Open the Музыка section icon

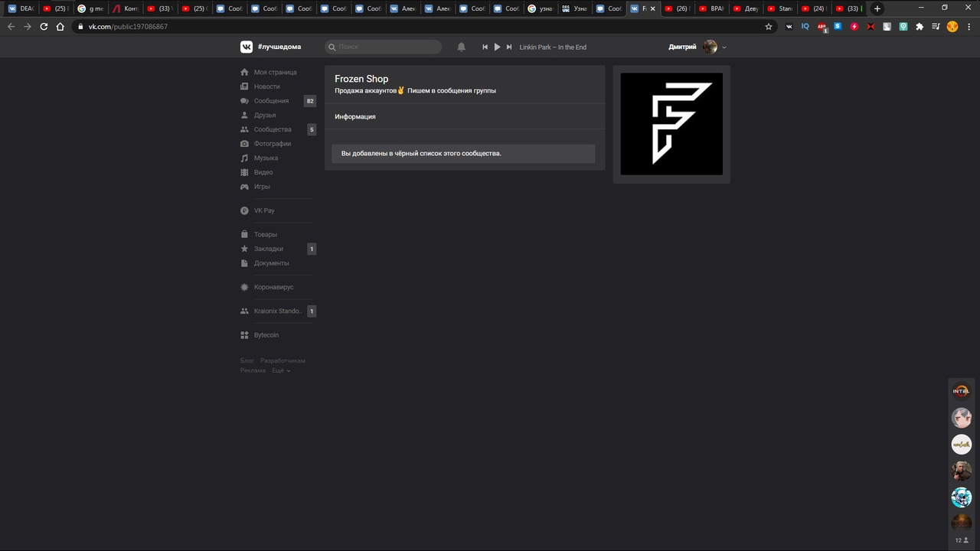point(244,158)
